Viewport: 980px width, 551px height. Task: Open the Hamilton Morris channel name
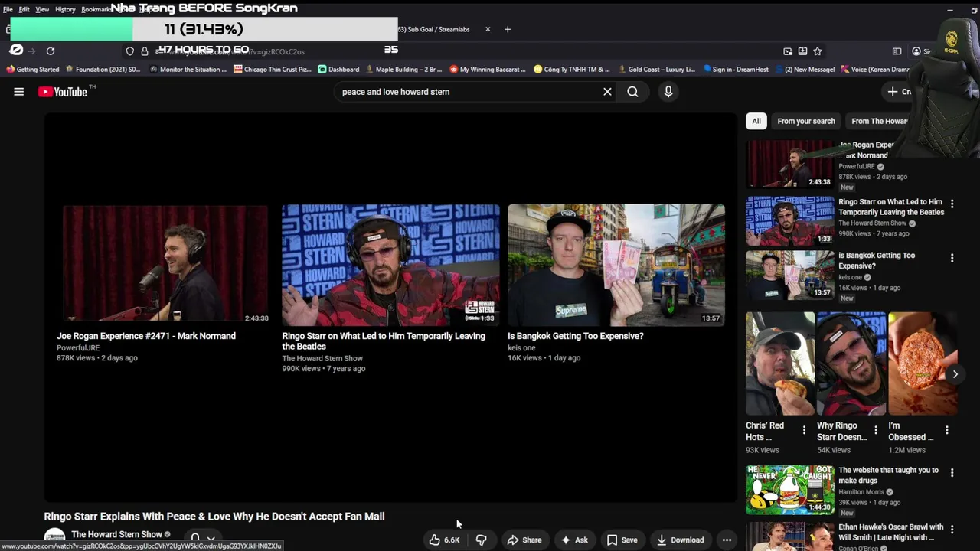coord(861,492)
